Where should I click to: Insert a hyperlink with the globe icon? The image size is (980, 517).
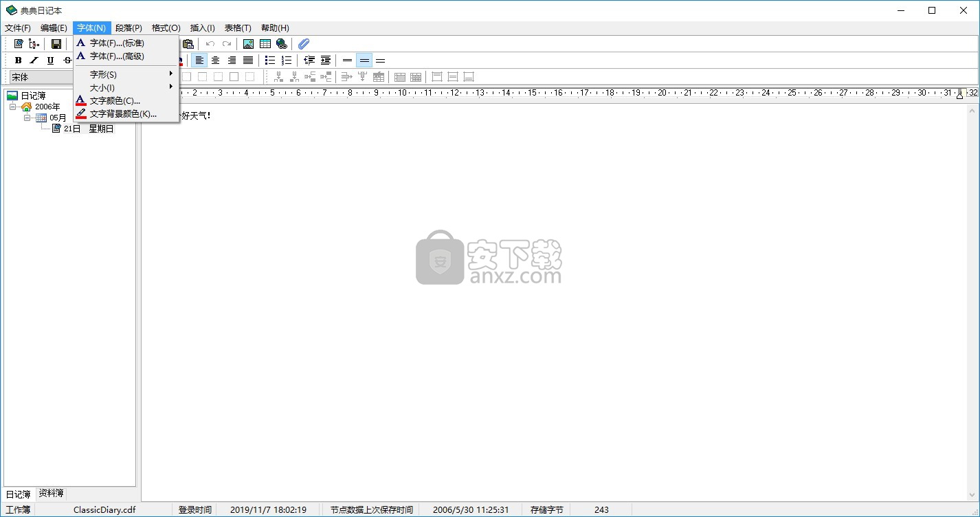click(x=282, y=44)
